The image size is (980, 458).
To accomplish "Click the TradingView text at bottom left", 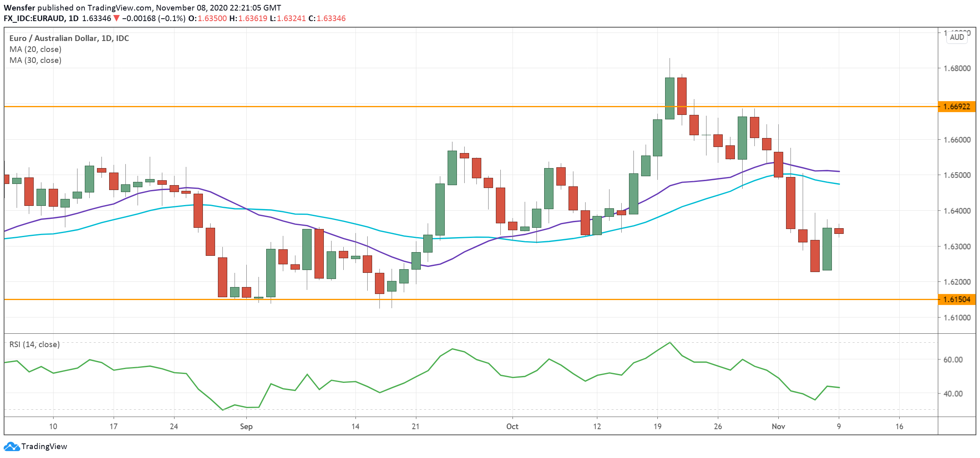I will click(x=44, y=446).
